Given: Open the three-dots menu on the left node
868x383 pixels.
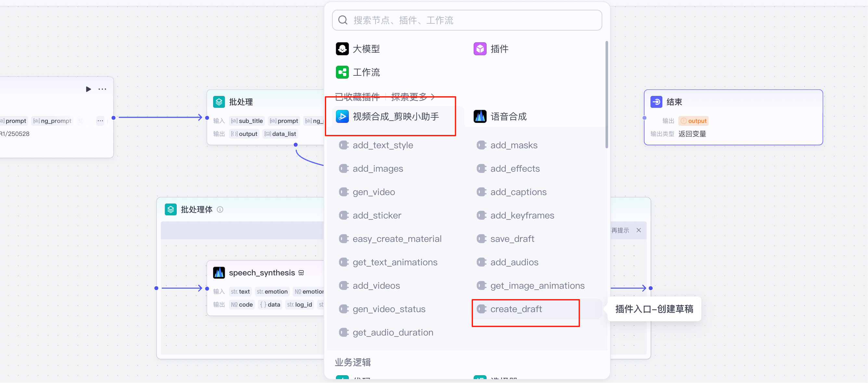Looking at the screenshot, I should pyautogui.click(x=102, y=89).
